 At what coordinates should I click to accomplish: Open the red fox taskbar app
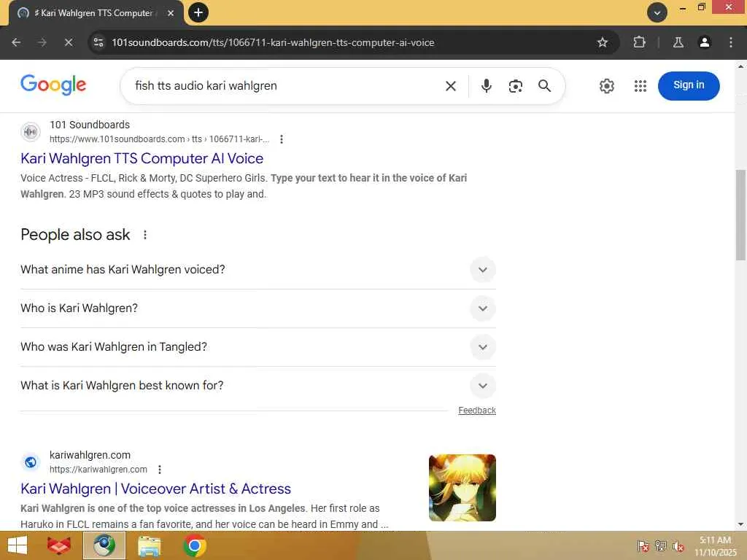59,545
